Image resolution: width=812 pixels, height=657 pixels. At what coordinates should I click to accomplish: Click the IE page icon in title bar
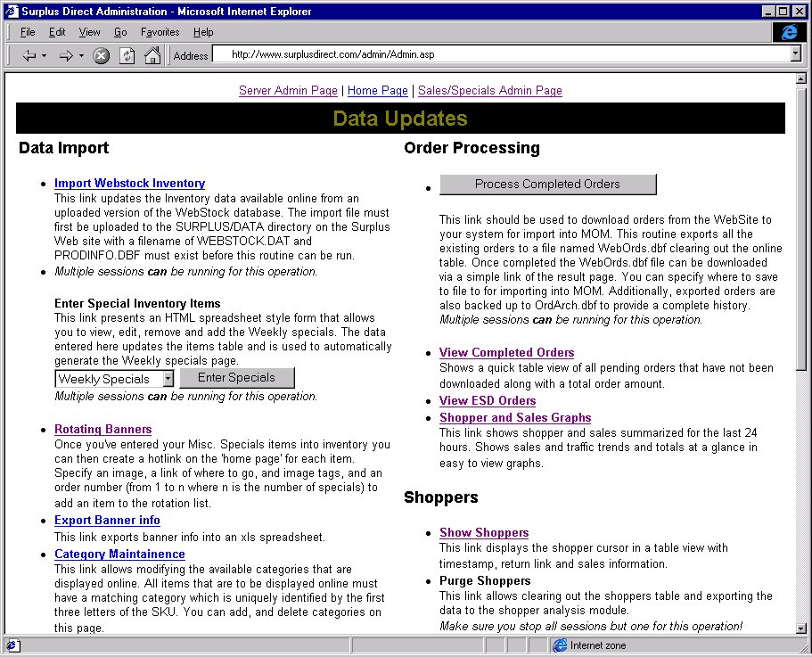coord(12,11)
